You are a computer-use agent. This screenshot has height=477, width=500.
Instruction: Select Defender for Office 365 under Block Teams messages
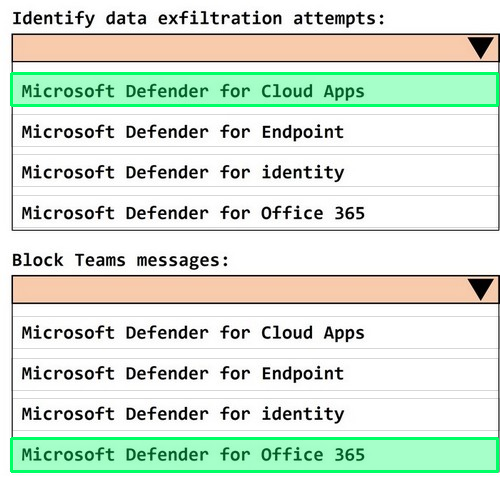(x=255, y=455)
